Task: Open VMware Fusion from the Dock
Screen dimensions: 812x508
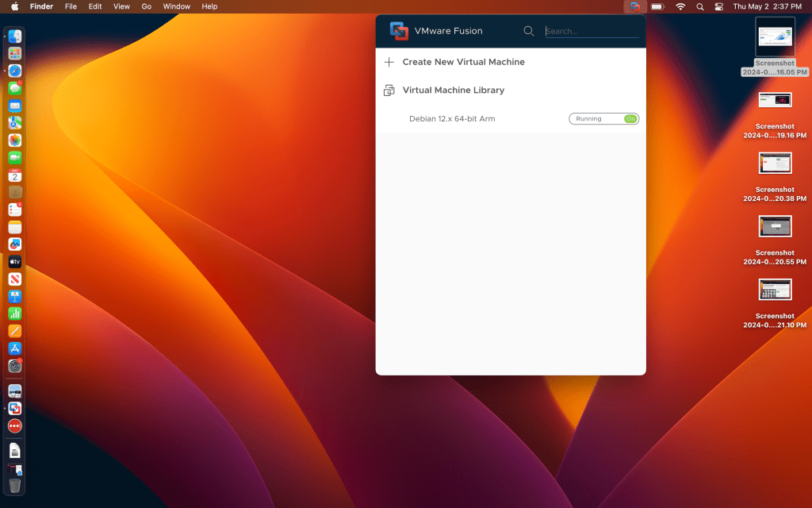Action: (x=15, y=409)
